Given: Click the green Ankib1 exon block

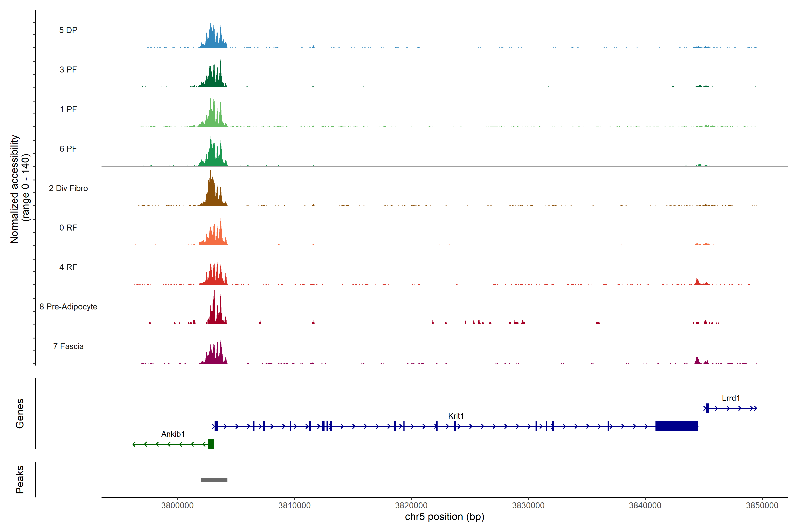Looking at the screenshot, I should (x=211, y=444).
